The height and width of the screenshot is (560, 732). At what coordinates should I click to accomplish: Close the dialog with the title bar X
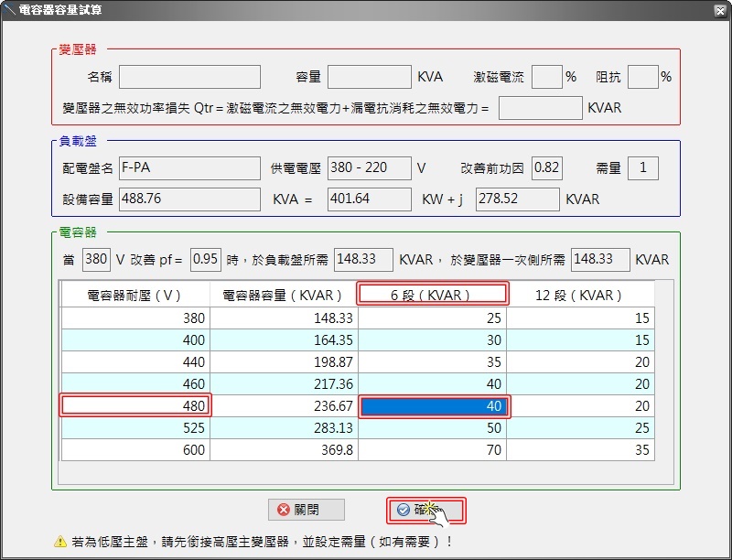coord(719,10)
